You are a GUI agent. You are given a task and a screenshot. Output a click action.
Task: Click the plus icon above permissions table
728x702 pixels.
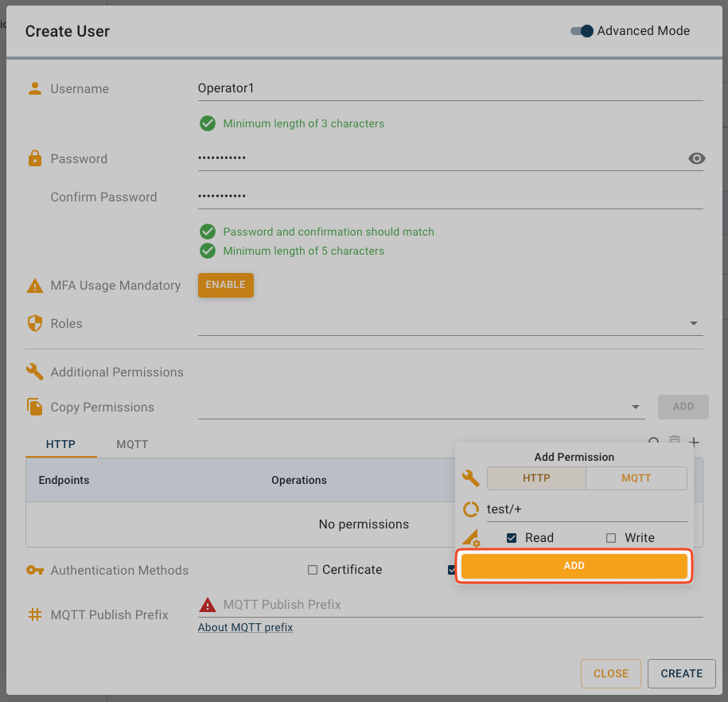pos(694,442)
